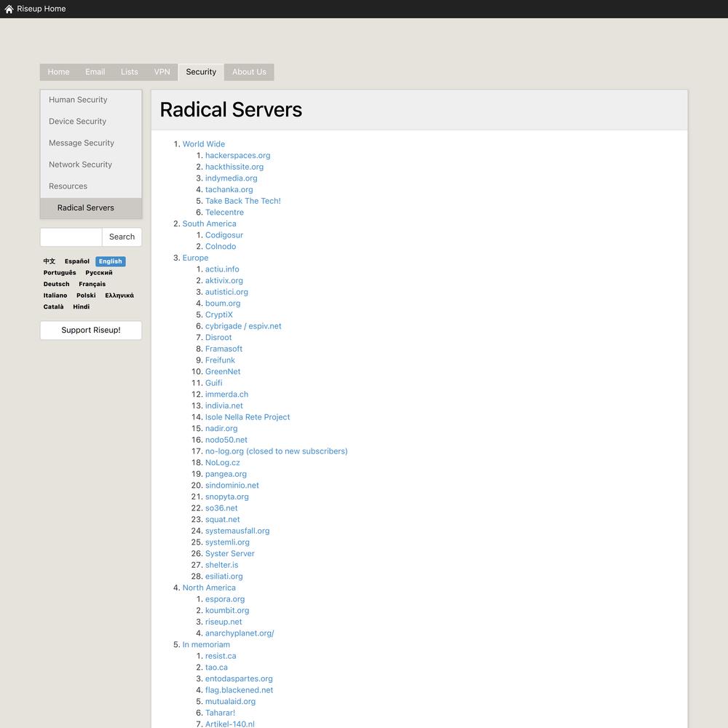Open the Telecentre link

(x=225, y=212)
